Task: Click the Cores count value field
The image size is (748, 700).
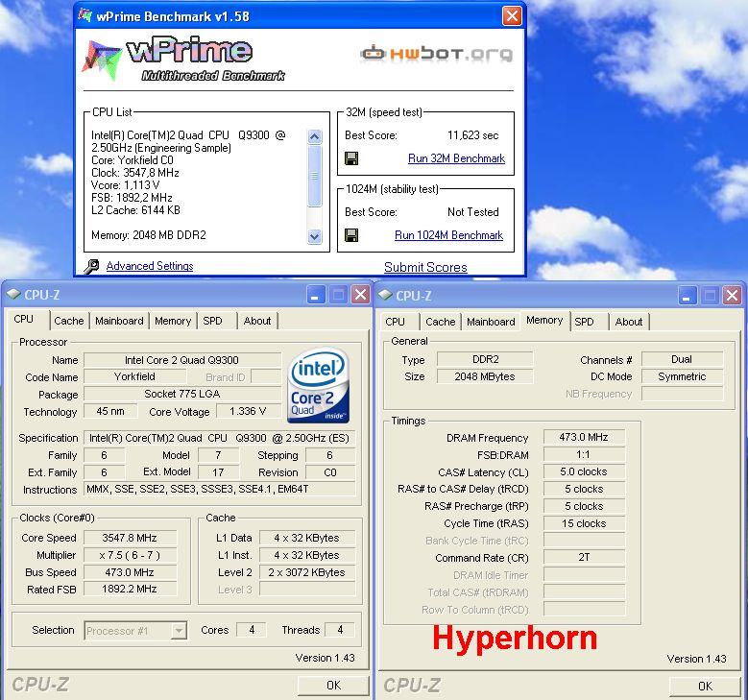Action: pos(252,630)
